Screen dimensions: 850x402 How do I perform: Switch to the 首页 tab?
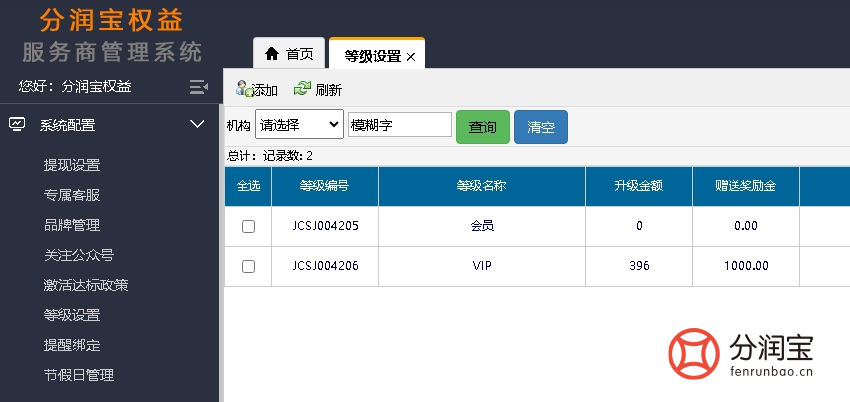(x=289, y=53)
